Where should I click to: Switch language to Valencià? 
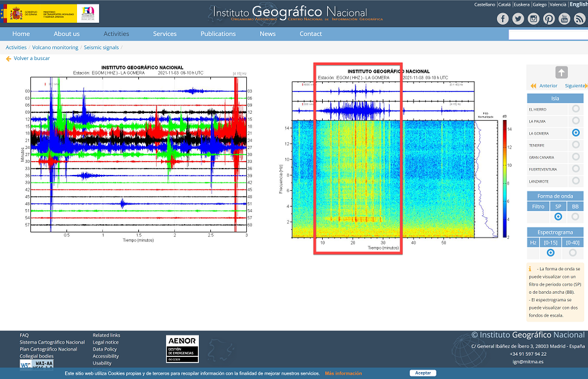point(558,4)
